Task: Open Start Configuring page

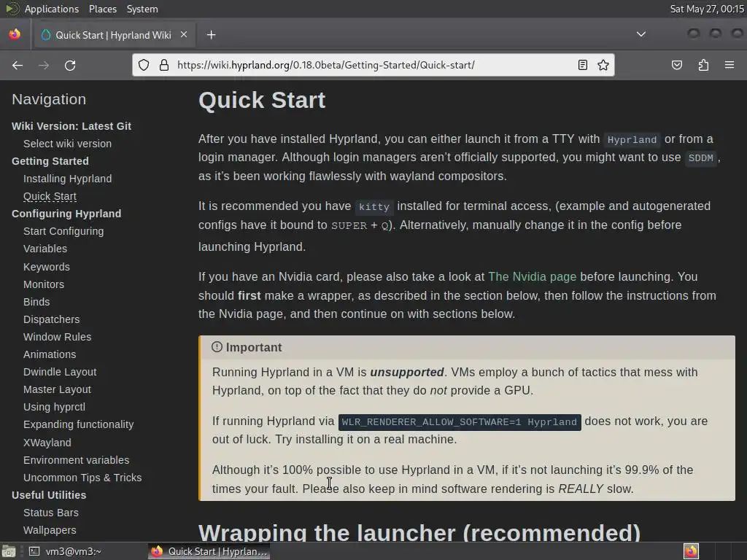Action: coord(63,231)
